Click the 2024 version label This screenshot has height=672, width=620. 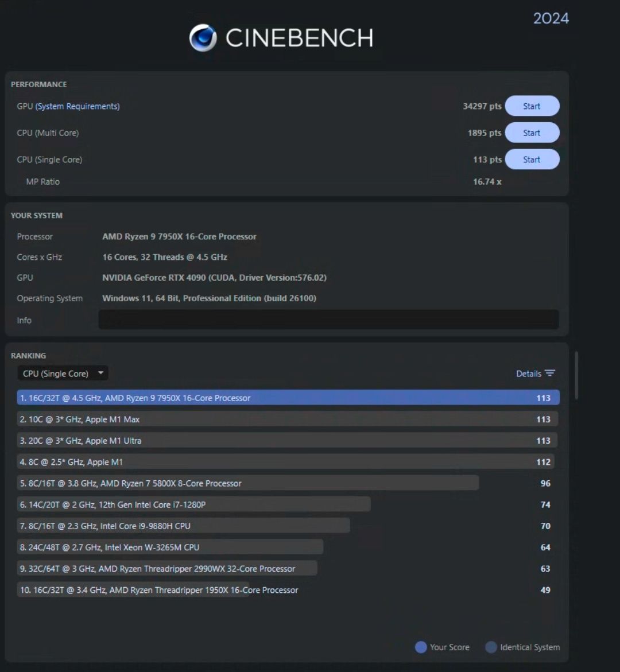point(551,18)
